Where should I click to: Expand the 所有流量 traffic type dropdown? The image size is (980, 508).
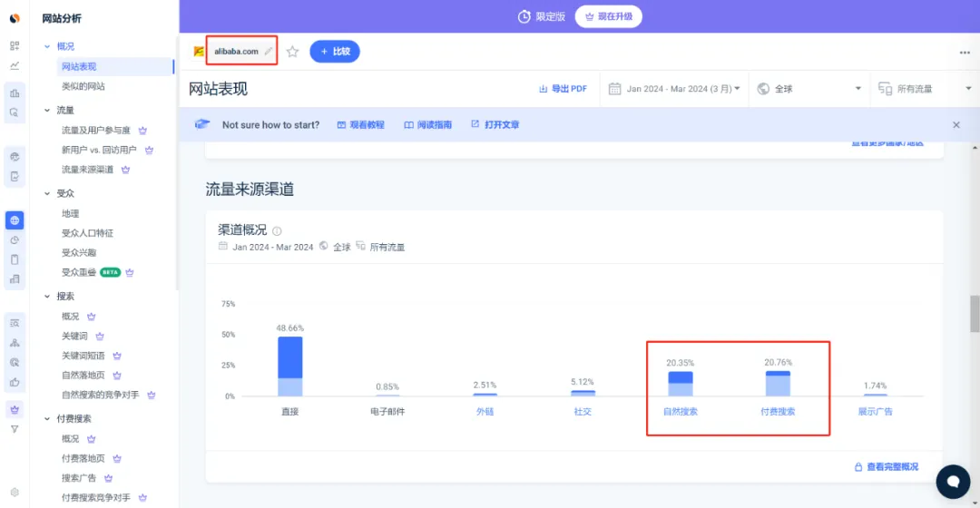point(916,89)
